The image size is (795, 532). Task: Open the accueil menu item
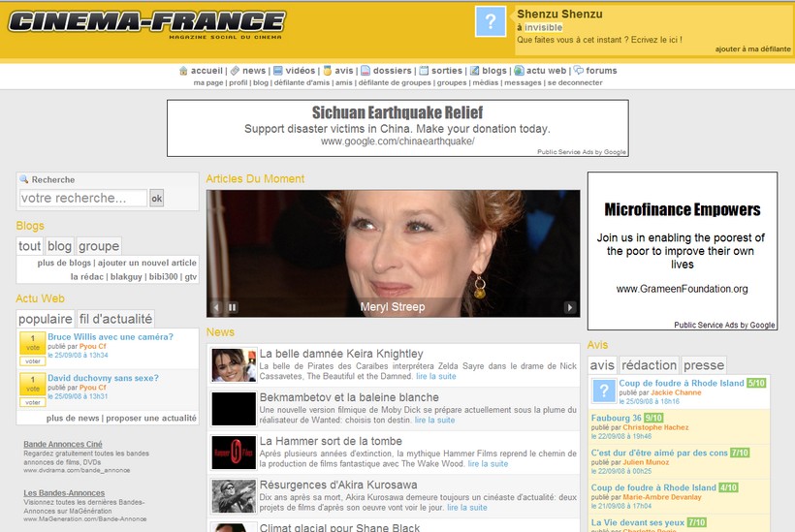click(207, 71)
